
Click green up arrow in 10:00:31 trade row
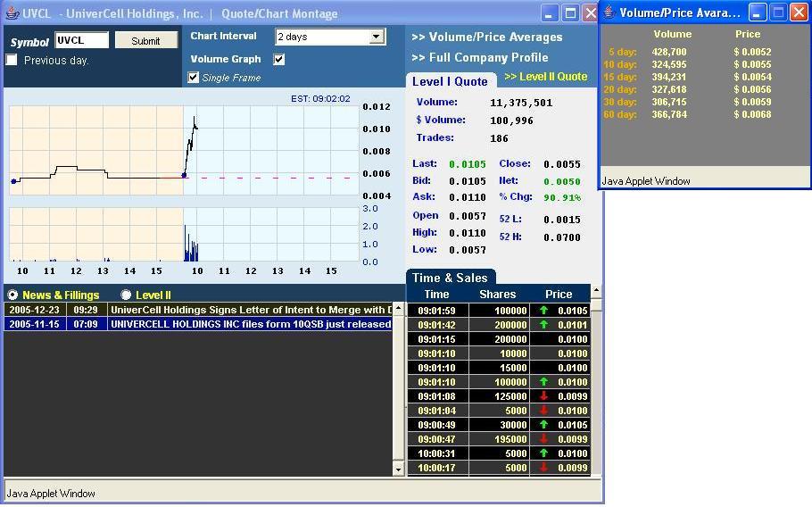pyautogui.click(x=543, y=453)
